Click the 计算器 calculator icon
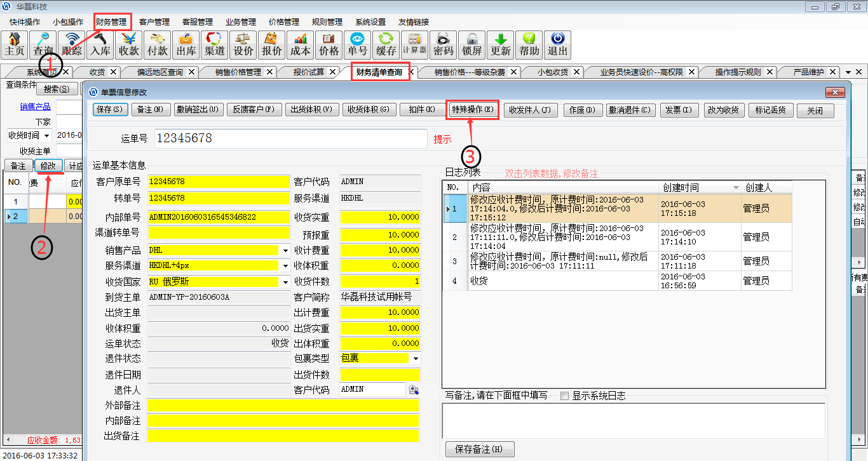 point(414,44)
